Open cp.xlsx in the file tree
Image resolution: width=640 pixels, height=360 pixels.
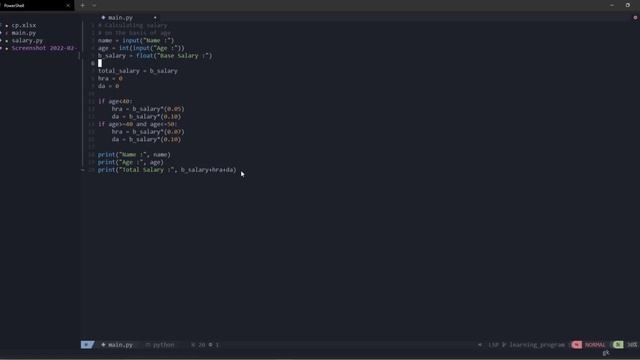tap(24, 25)
